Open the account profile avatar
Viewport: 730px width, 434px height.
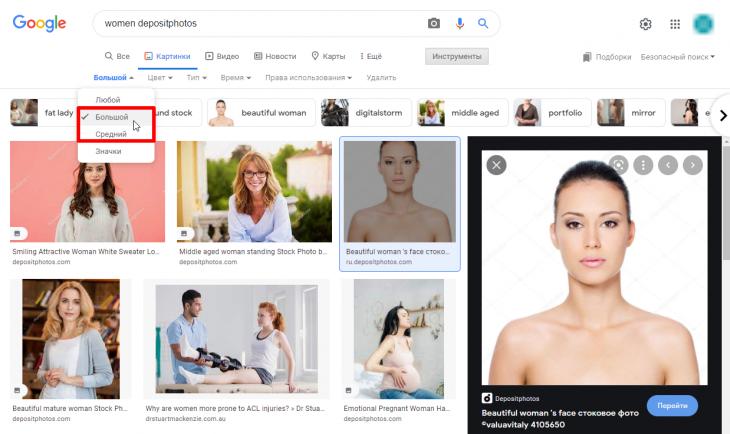pyautogui.click(x=703, y=24)
